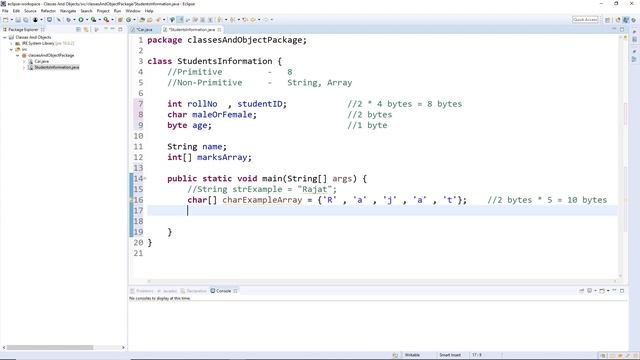Screen dimensions: 640x360
Task: Maximize the Package Explorer view
Action: click(120, 29)
